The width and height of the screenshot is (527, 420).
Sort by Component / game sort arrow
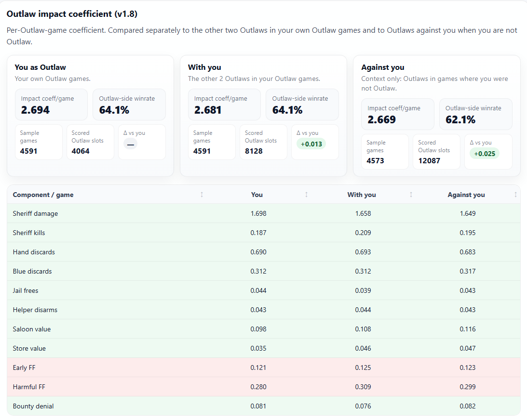coord(202,195)
